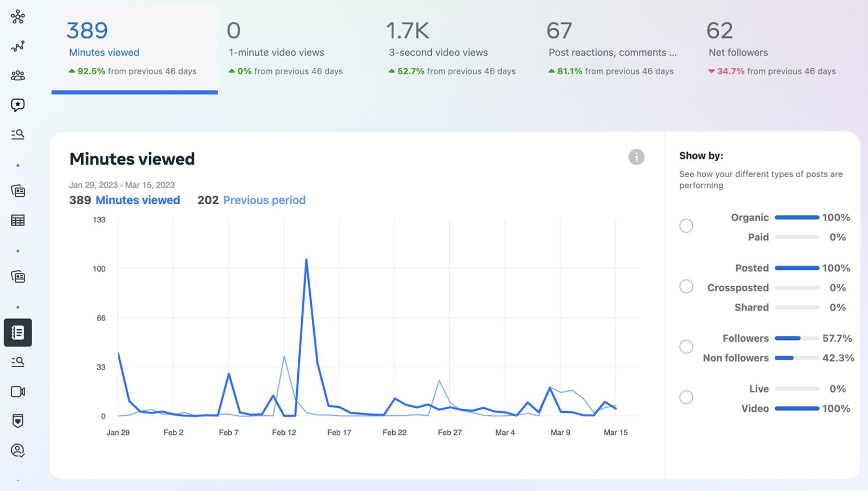Click the shield-with-heart brand safety icon
This screenshot has width=868, height=491.
coord(18,421)
